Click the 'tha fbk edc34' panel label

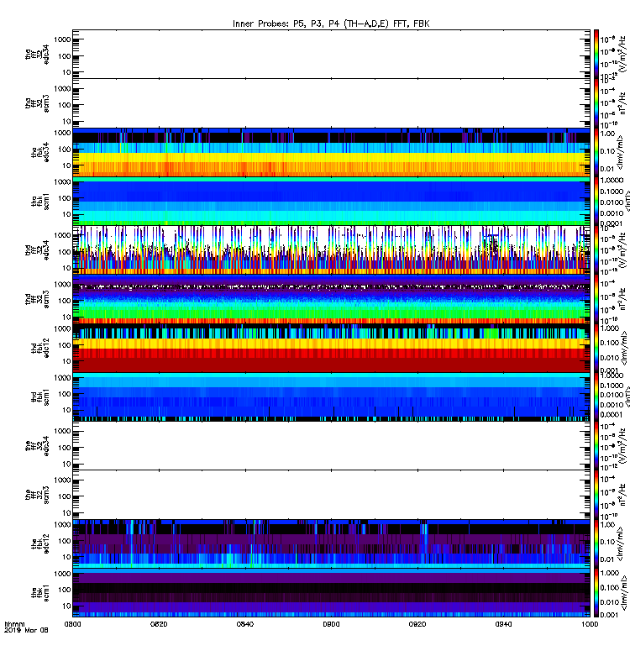[x=40, y=152]
